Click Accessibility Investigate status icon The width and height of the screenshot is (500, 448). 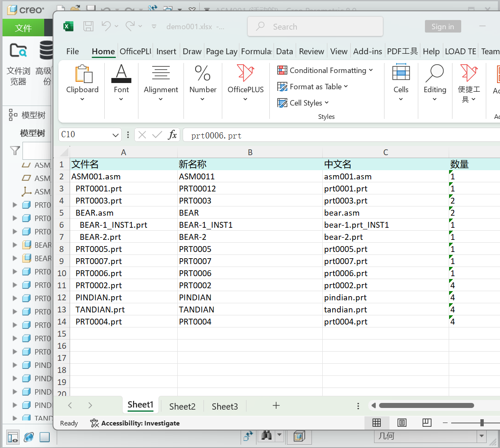pyautogui.click(x=95, y=423)
